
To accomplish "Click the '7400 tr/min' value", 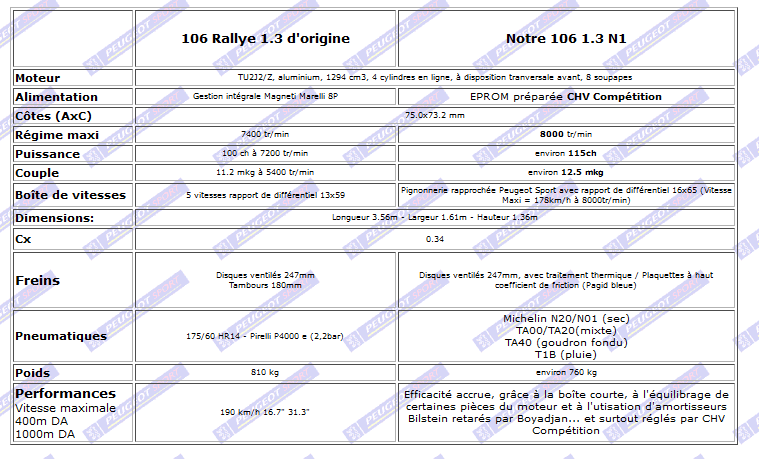I will pyautogui.click(x=265, y=134).
